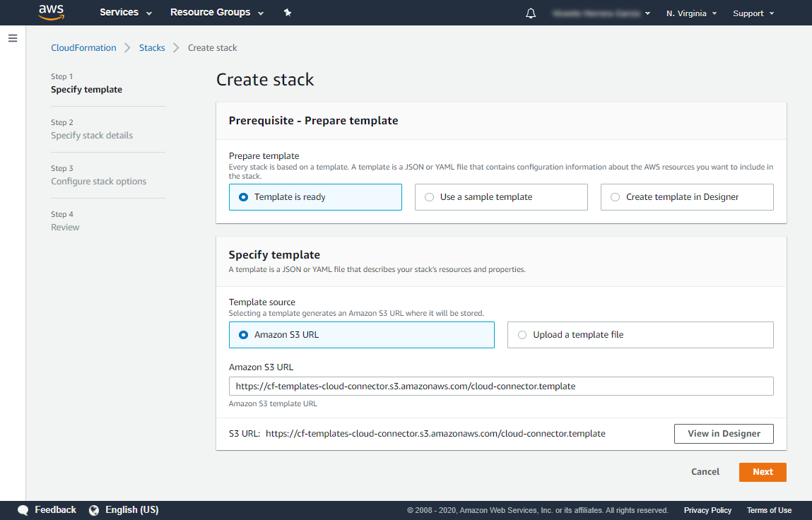The width and height of the screenshot is (812, 520).
Task: Click the Next button
Action: tap(763, 472)
